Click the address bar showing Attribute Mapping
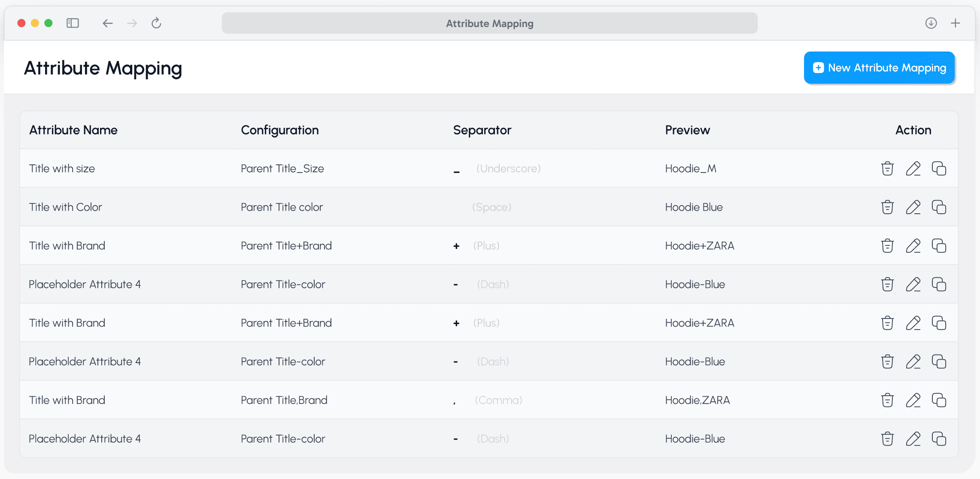This screenshot has width=980, height=479. (489, 23)
